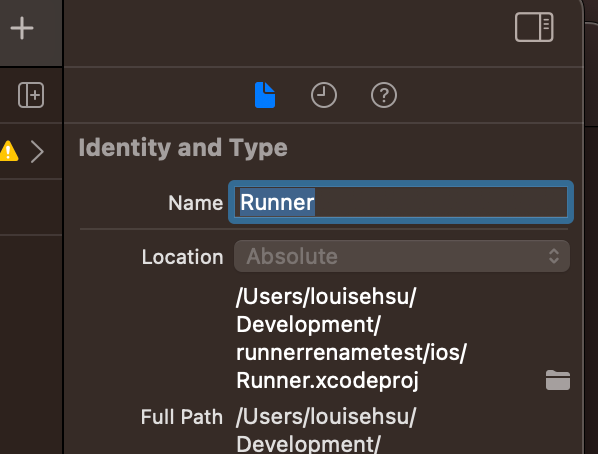The image size is (598, 454).
Task: Click the plus Library button
Action: (x=22, y=28)
